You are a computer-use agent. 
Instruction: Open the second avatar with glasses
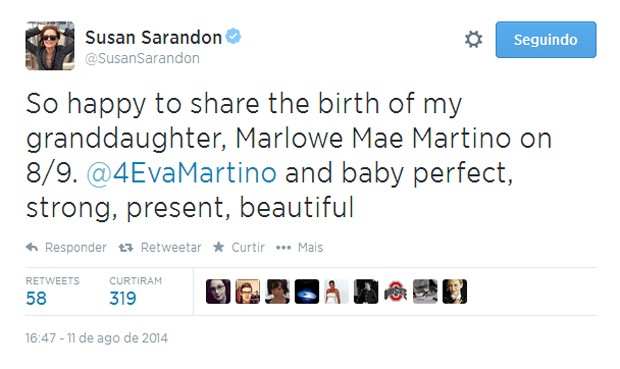pos(248,291)
